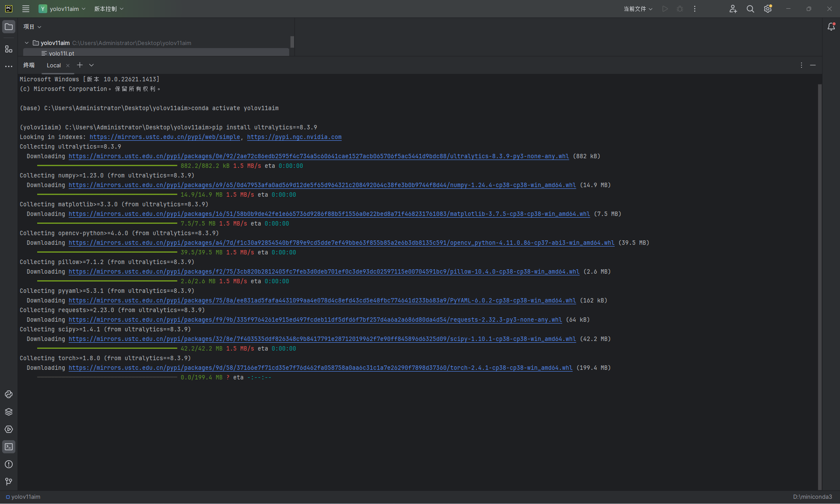Click Search Everywhere magnifier icon
This screenshot has width=840, height=504.
pos(750,9)
